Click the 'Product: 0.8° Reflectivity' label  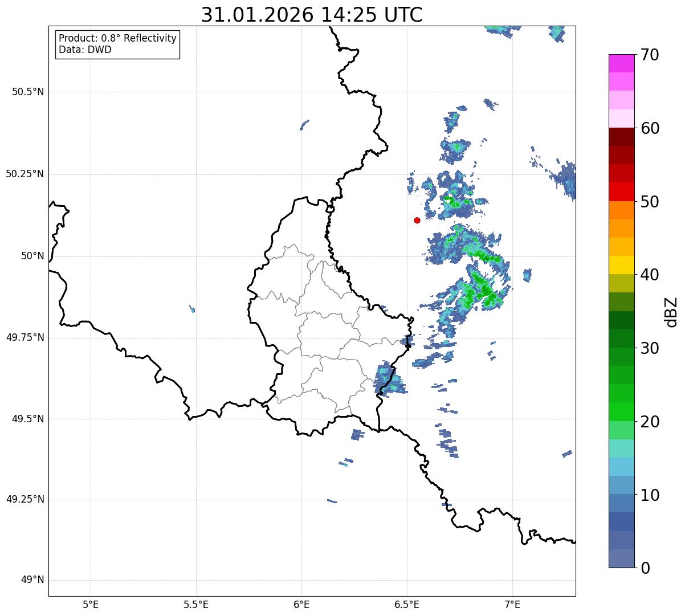(x=118, y=38)
